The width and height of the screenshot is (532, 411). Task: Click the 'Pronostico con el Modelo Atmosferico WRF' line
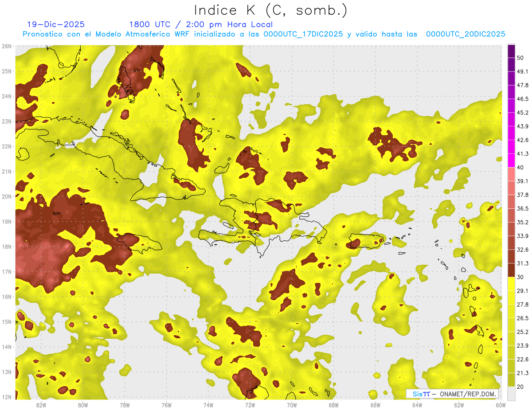(x=264, y=34)
